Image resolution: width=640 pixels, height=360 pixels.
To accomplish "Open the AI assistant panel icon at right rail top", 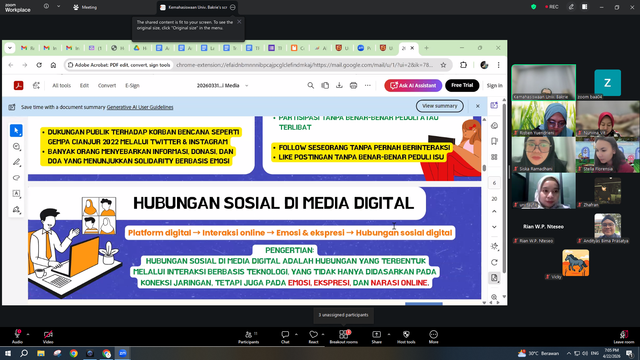I will click(x=494, y=105).
